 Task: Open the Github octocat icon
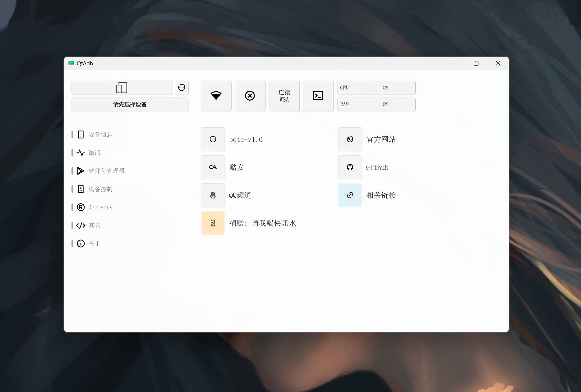click(x=350, y=167)
